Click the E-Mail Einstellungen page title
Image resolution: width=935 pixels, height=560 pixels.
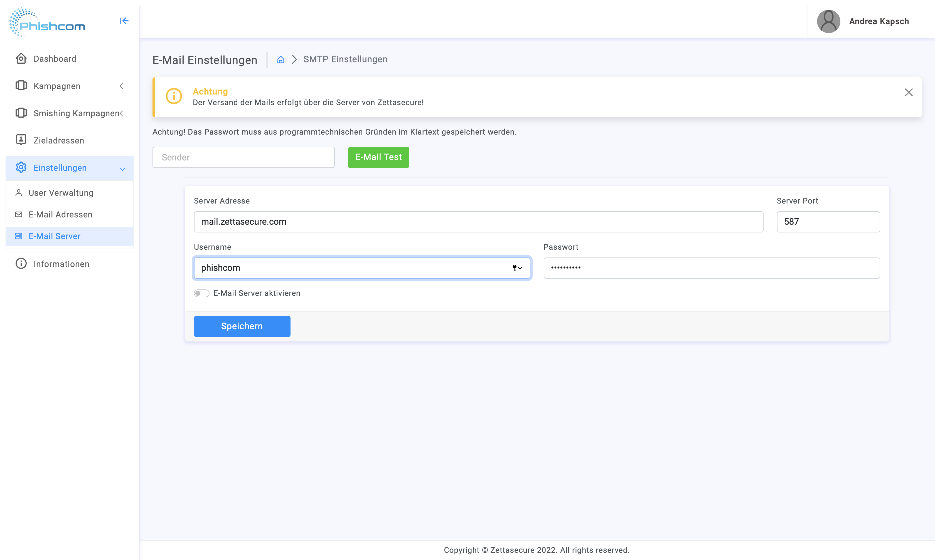(205, 60)
